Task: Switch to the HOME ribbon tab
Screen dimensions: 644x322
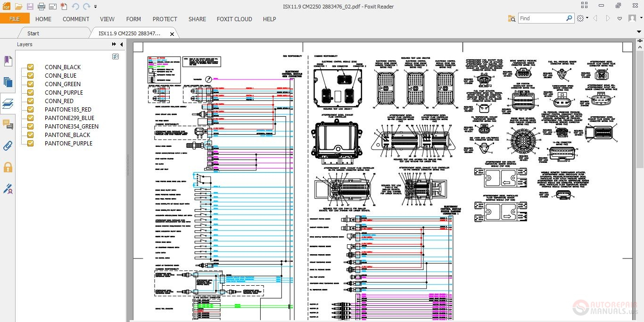Action: click(x=43, y=19)
